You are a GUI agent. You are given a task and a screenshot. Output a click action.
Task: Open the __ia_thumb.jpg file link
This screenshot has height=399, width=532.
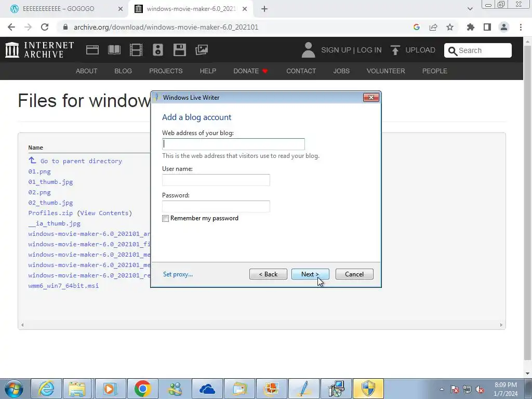click(x=54, y=223)
